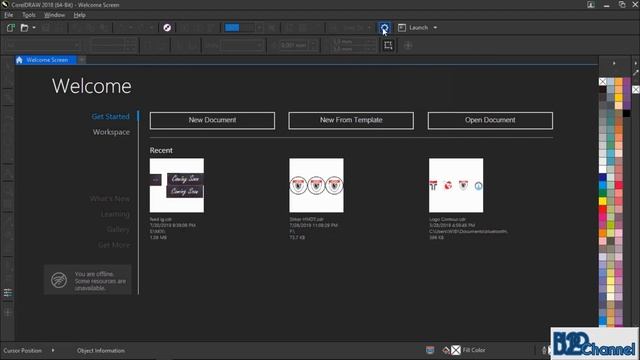The width and height of the screenshot is (640, 360).
Task: Open the Coming Soon recent file thumbnail
Action: click(177, 185)
